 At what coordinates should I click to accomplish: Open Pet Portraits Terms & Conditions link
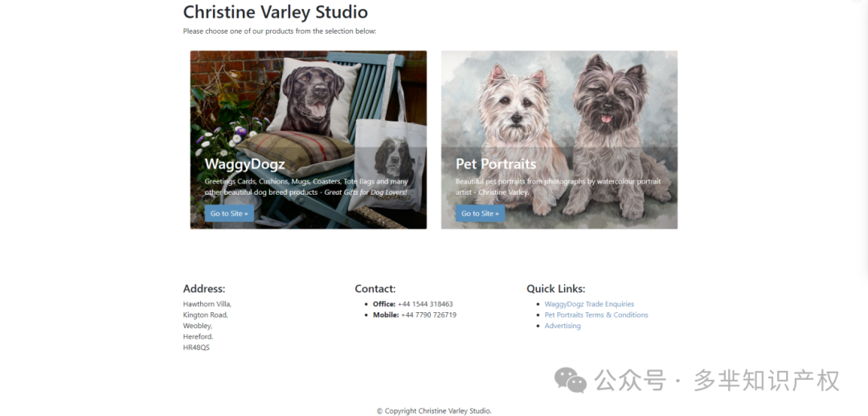(596, 315)
